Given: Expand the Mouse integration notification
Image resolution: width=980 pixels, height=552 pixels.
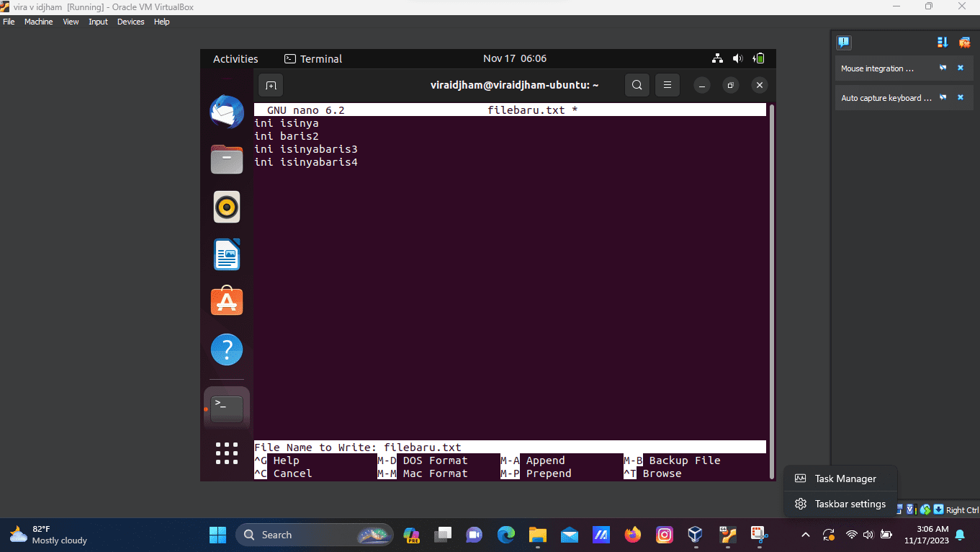Looking at the screenshot, I should (x=943, y=68).
